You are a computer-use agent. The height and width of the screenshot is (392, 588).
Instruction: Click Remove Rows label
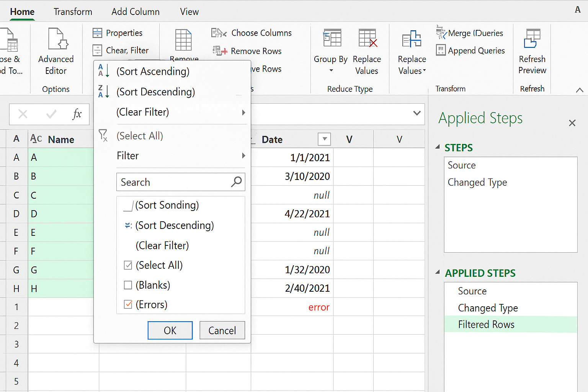tap(256, 51)
